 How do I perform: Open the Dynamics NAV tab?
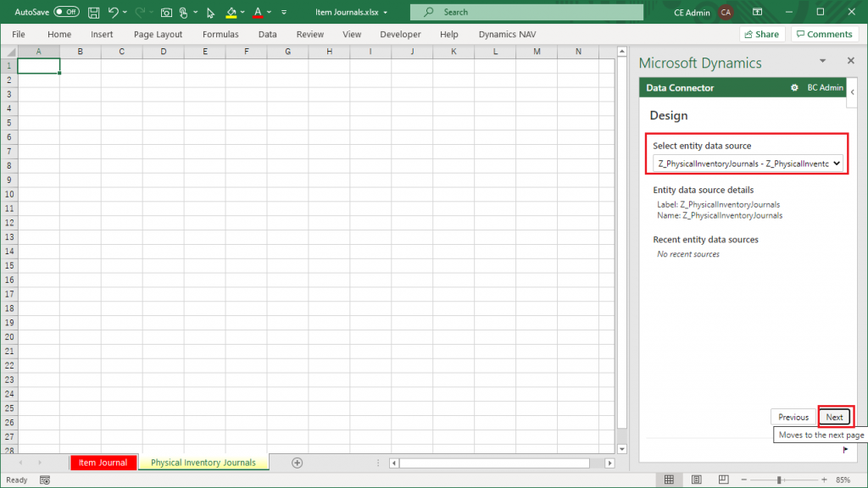[507, 34]
